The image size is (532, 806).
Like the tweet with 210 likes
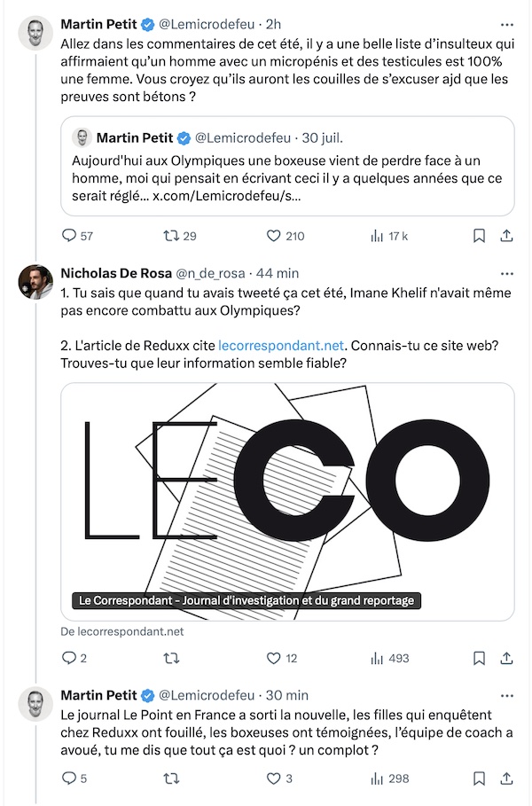(273, 236)
